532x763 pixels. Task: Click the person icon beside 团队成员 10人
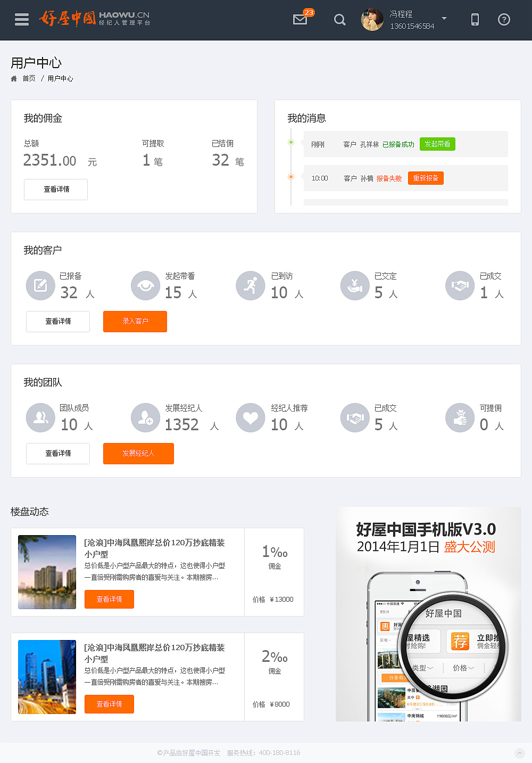click(40, 418)
